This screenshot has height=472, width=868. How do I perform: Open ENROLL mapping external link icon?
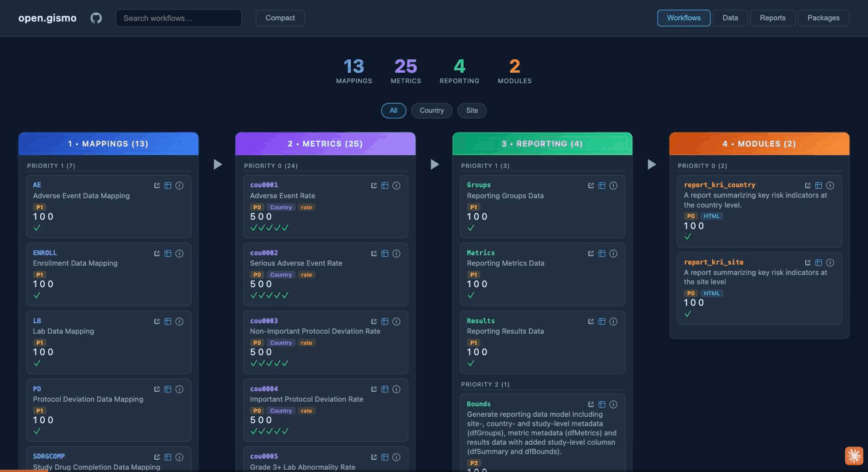tap(157, 253)
